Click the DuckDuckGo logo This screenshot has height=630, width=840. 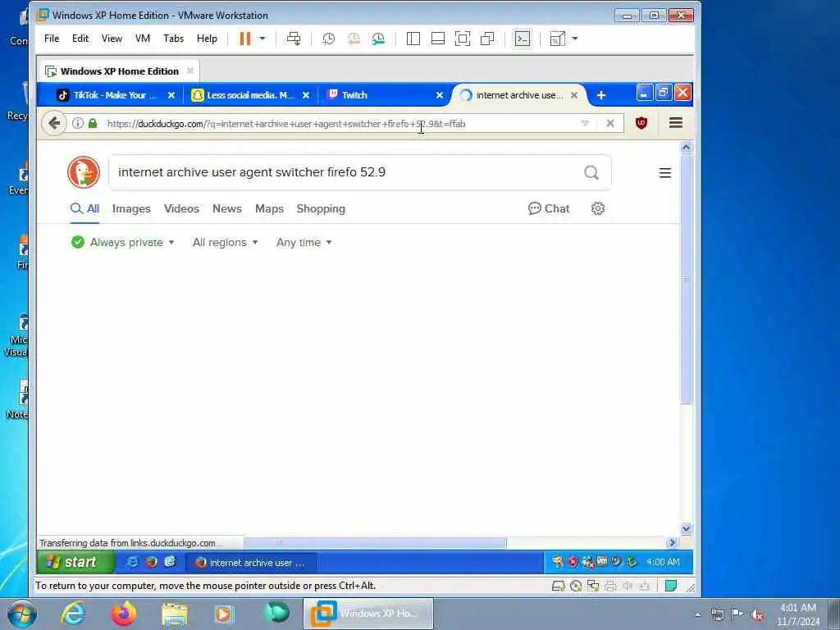[x=84, y=172]
